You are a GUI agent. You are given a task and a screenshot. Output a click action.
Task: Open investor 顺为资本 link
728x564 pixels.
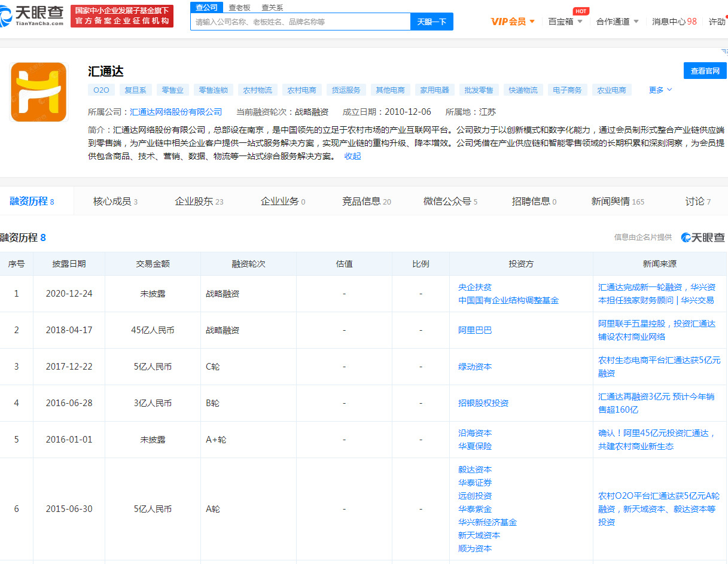(475, 548)
